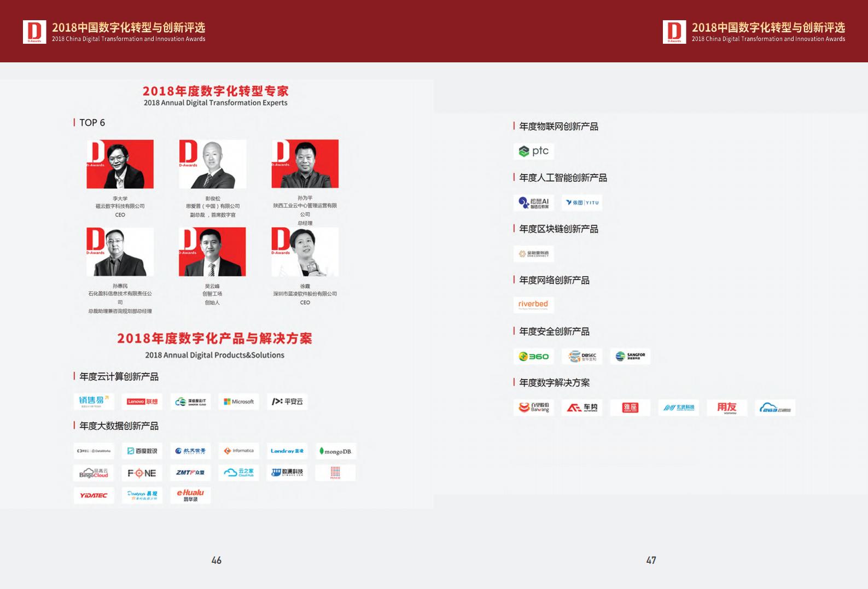Click the heading "2018年度数字化产品与解决方案"
This screenshot has height=589, width=868.
[x=214, y=338]
